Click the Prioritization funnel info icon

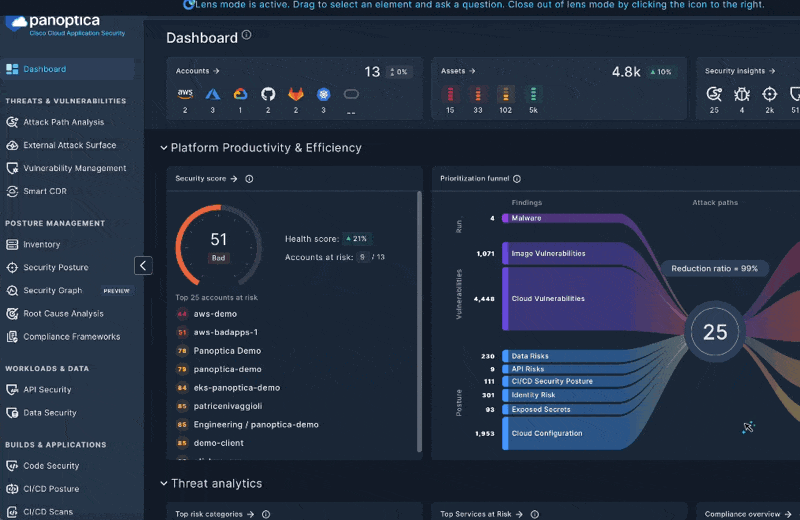(517, 179)
